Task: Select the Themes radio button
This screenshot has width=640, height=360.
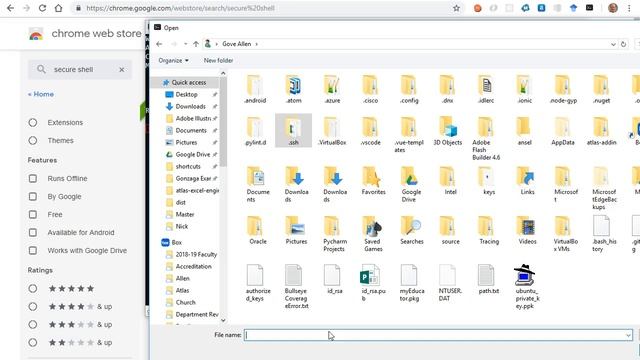Action: click(x=33, y=140)
